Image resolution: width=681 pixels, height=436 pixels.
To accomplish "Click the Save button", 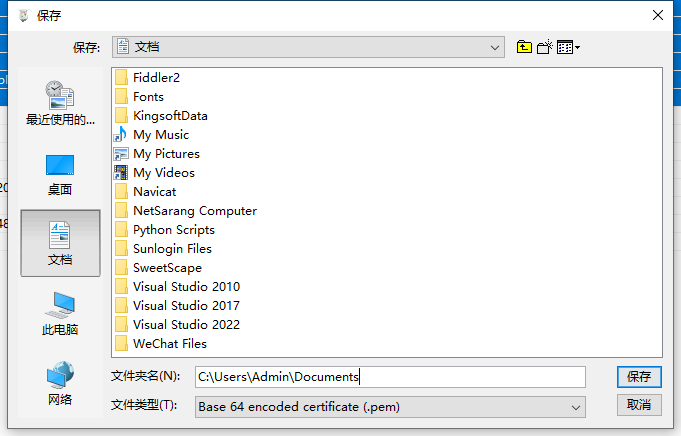I will (x=639, y=376).
